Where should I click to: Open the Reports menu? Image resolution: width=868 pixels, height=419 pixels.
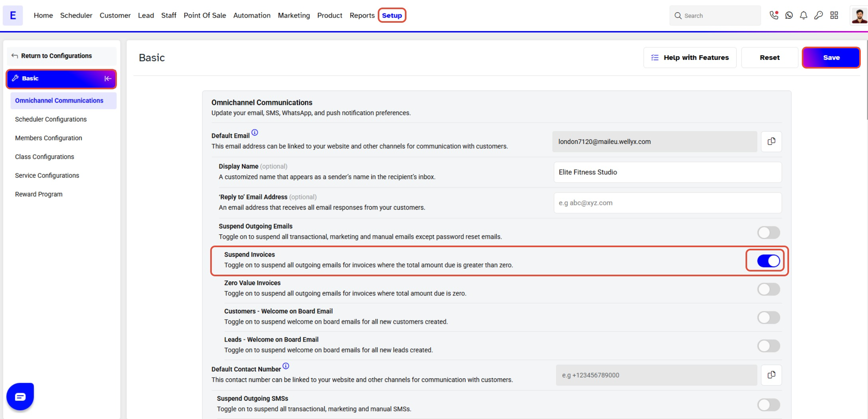[x=362, y=15]
